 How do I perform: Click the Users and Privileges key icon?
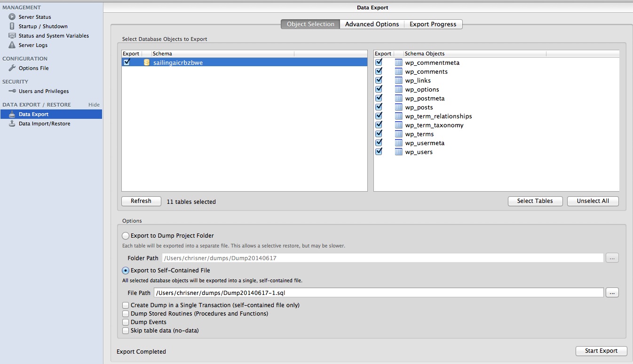pyautogui.click(x=12, y=91)
